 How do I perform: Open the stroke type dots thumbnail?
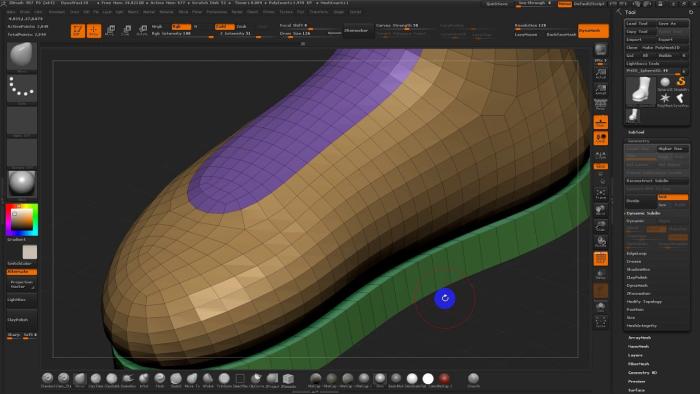pos(22,88)
